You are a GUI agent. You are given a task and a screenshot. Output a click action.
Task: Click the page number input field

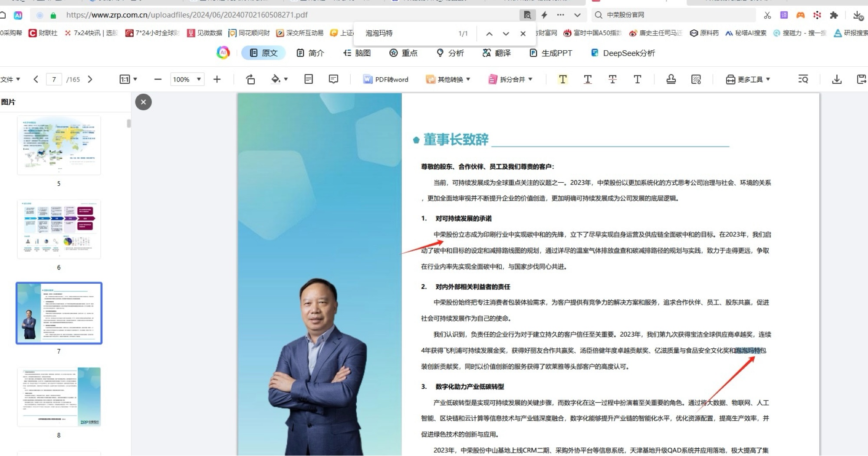point(54,79)
